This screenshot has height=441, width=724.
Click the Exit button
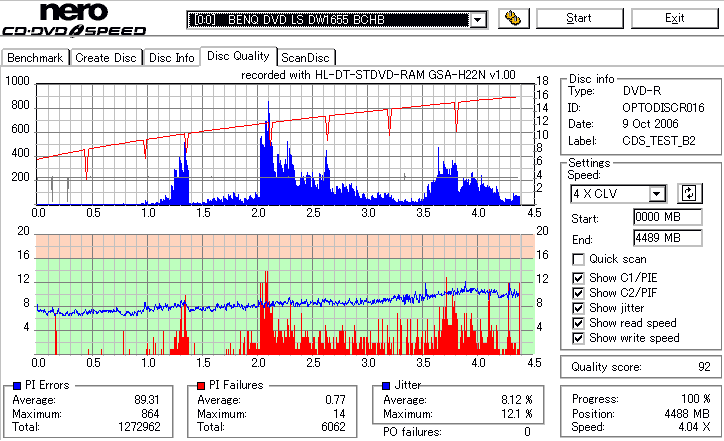[x=675, y=18]
